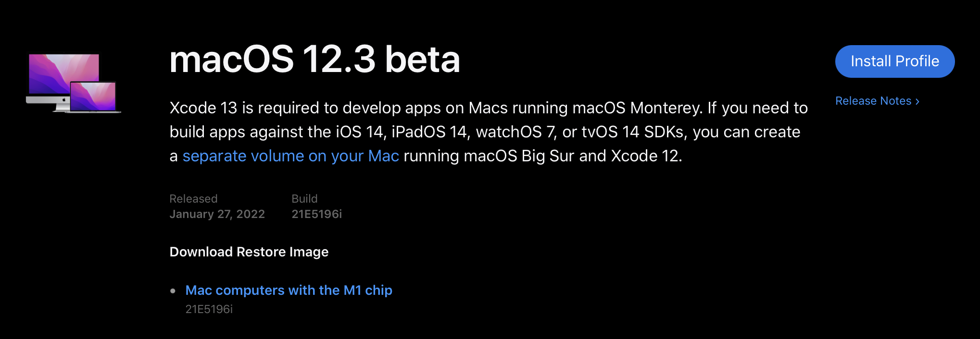
Task: Click the "Build" label
Action: [304, 199]
